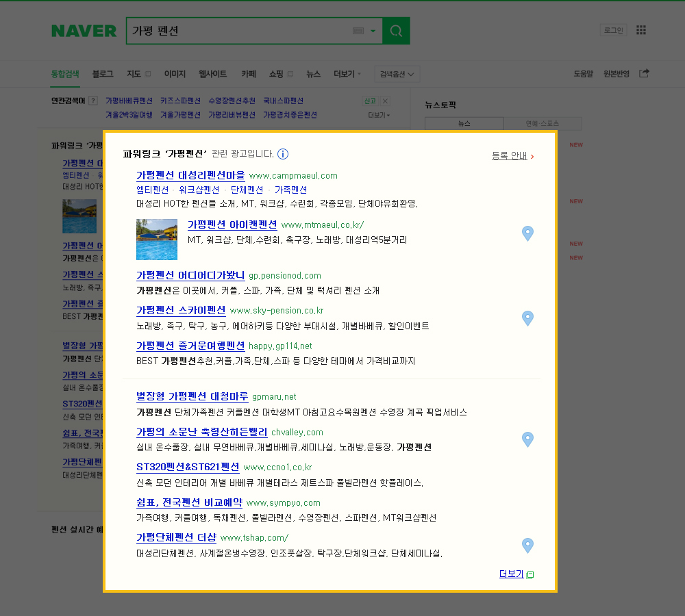This screenshot has height=616, width=685.
Task: Expand the search box autocomplete arrow
Action: (373, 31)
